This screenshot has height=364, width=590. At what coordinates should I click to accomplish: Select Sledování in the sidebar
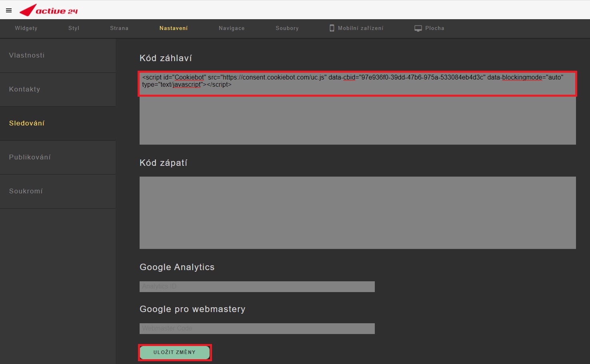point(58,123)
